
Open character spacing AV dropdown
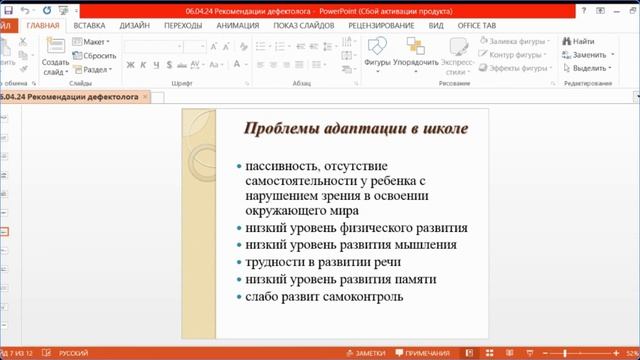197,65
